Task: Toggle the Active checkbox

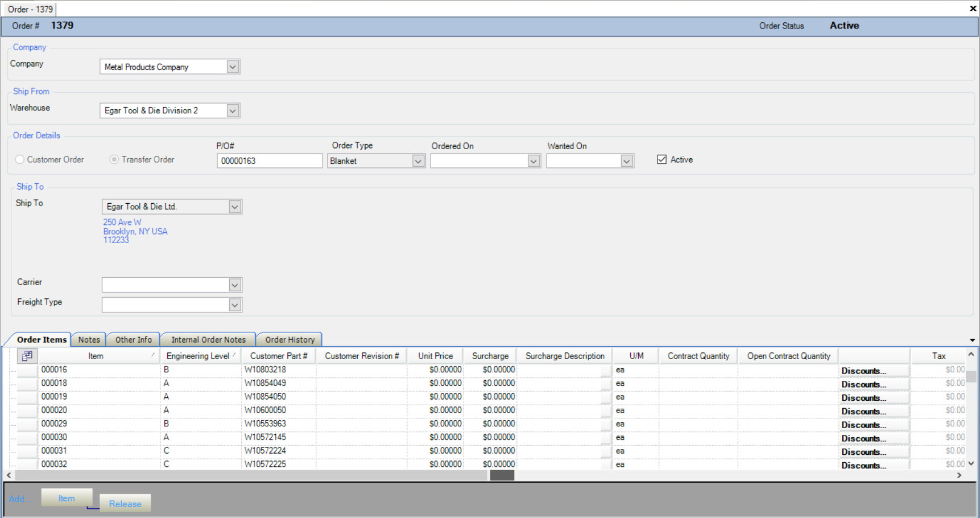Action: [x=661, y=159]
